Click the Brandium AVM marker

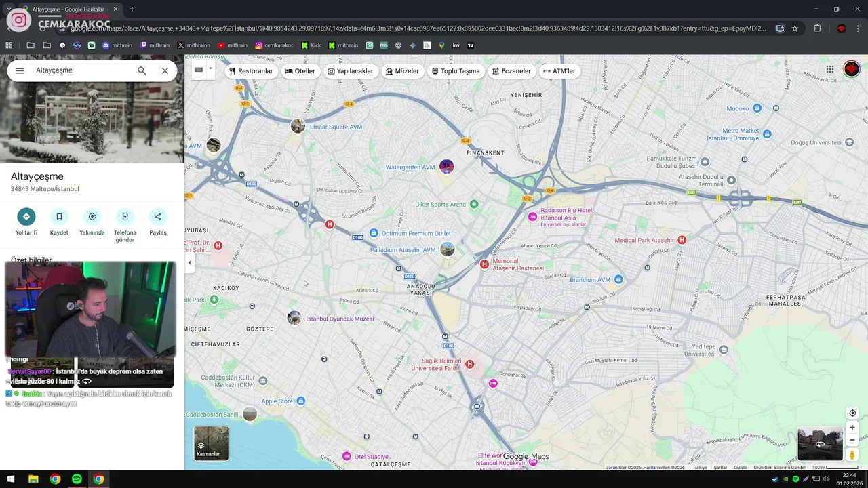pos(618,279)
